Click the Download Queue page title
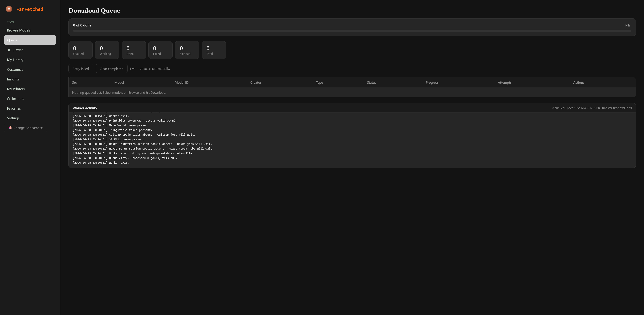The width and height of the screenshot is (644, 315). click(x=94, y=11)
